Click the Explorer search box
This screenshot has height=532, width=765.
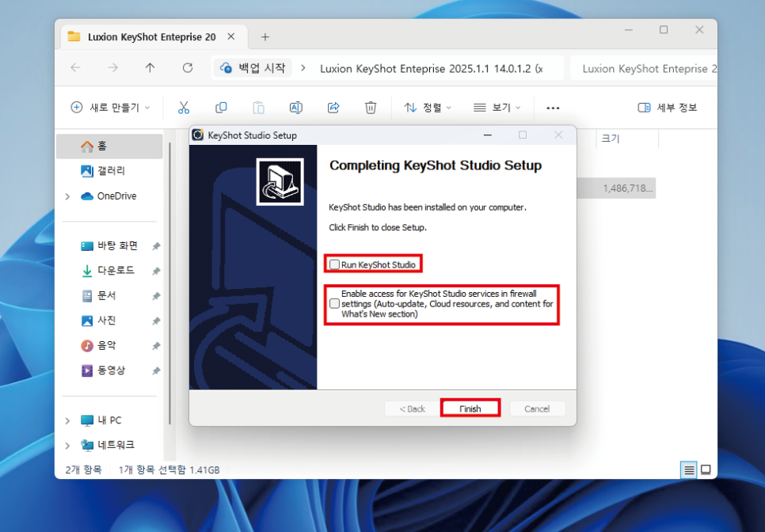pos(644,68)
